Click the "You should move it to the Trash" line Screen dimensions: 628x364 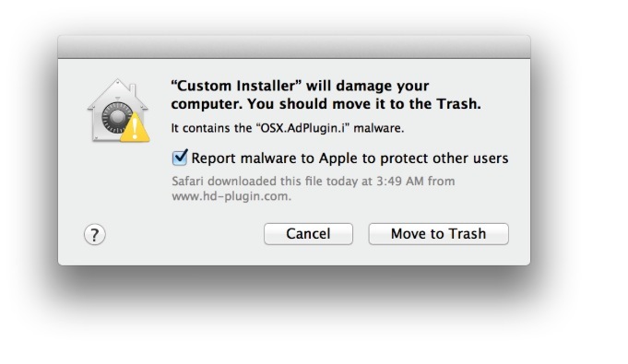point(363,104)
